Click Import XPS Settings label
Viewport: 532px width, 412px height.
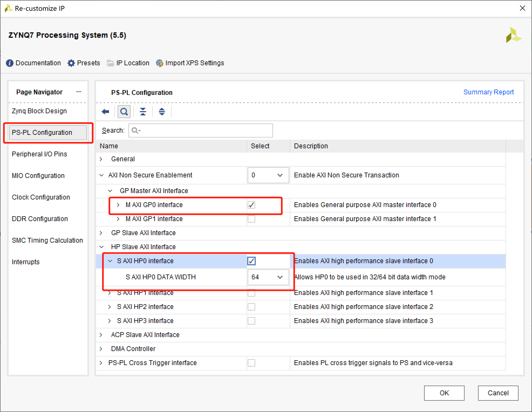click(195, 63)
